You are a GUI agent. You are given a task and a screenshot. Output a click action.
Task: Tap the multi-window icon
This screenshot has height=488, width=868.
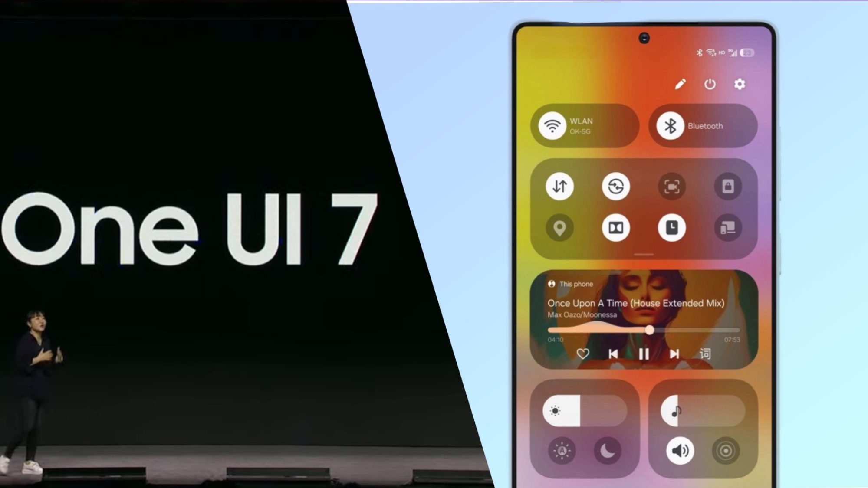click(729, 228)
